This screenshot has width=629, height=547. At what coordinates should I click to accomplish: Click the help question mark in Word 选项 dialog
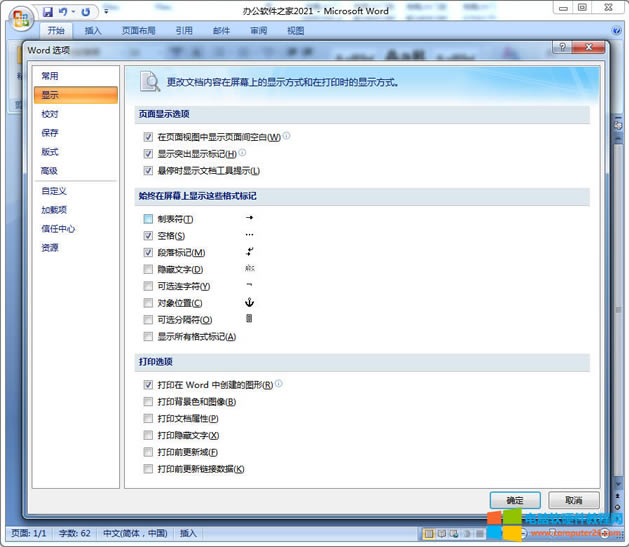[564, 47]
